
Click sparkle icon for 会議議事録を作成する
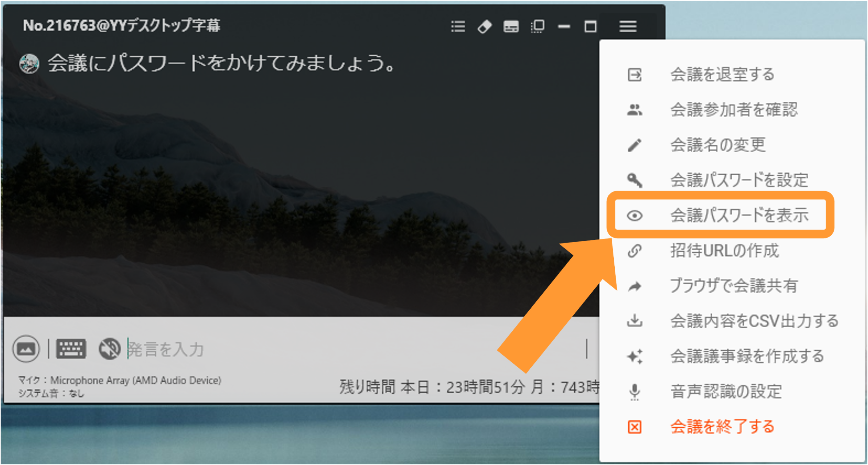tap(634, 356)
